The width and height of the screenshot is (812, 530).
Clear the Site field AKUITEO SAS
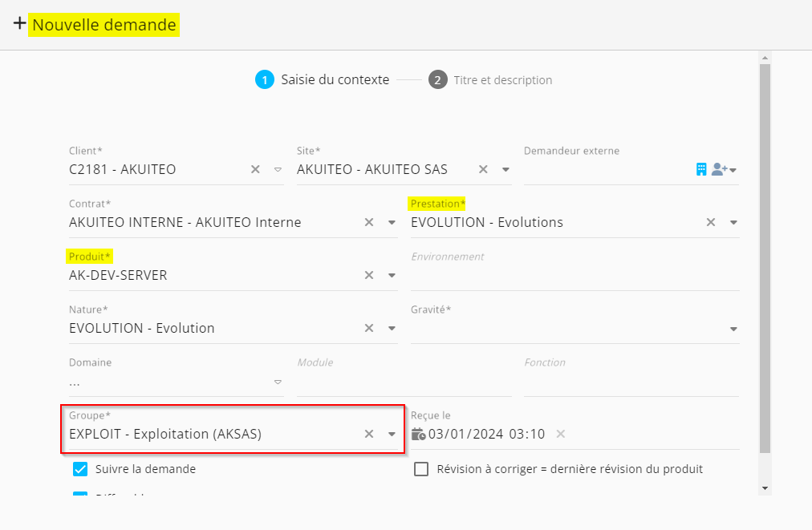pos(483,169)
